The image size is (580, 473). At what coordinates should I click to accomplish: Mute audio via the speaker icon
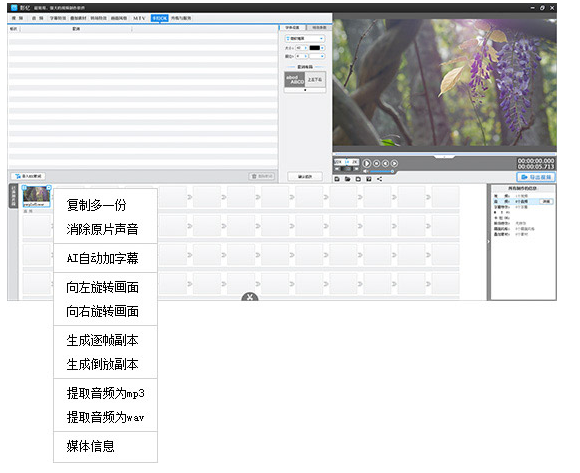365,172
